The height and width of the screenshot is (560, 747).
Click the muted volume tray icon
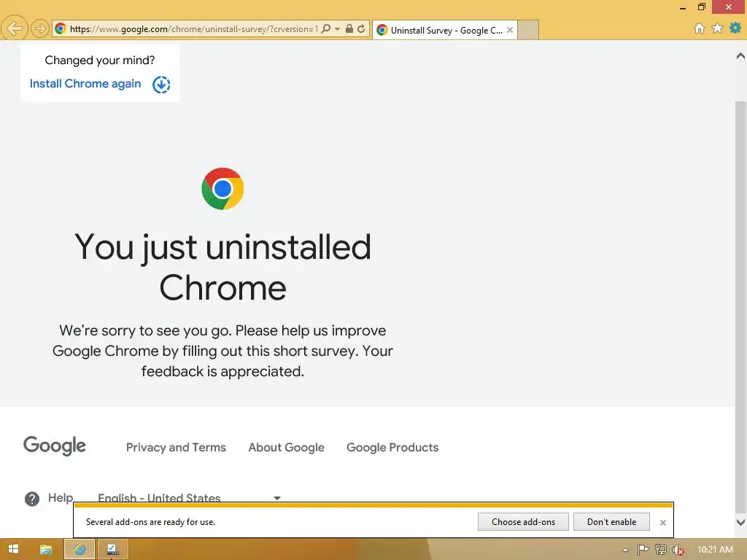pyautogui.click(x=678, y=550)
